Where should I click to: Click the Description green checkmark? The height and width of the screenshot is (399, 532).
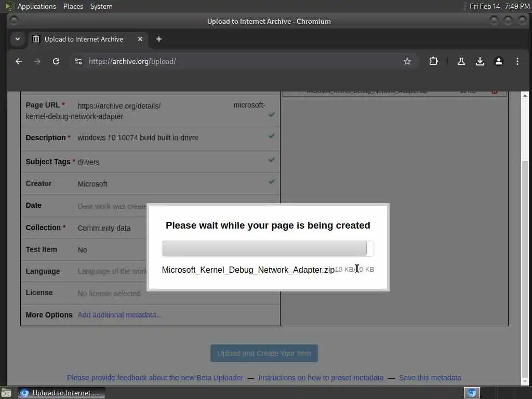click(x=271, y=136)
